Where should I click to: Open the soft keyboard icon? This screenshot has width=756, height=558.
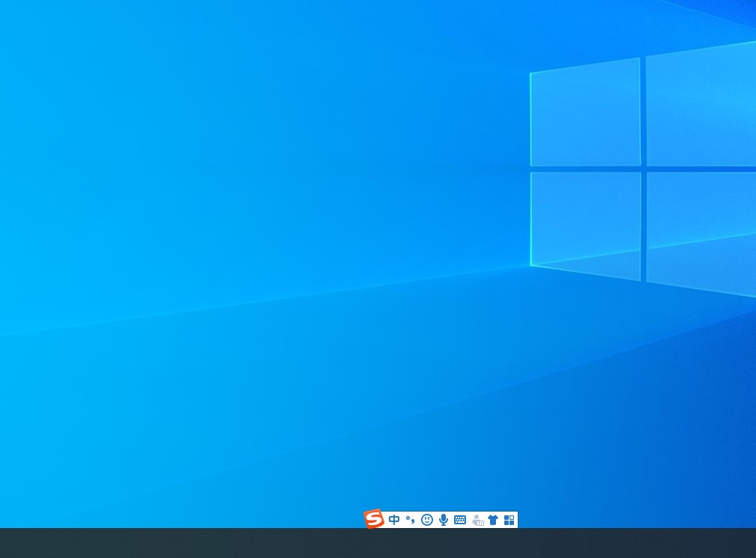tap(460, 520)
